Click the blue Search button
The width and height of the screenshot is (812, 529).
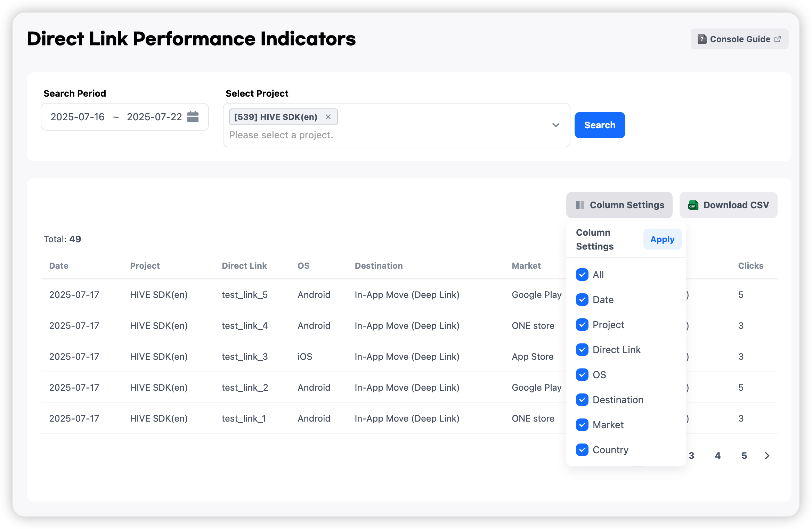click(600, 125)
